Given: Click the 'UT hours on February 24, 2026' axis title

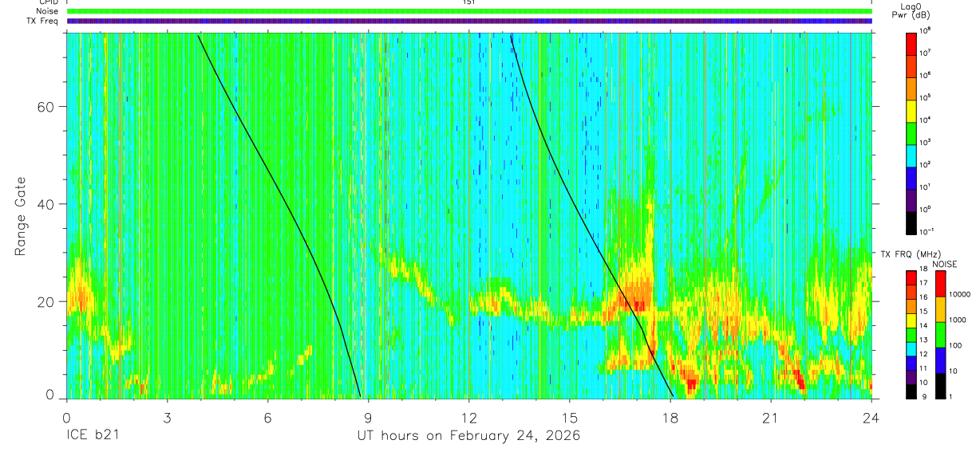Looking at the screenshot, I should click(468, 436).
